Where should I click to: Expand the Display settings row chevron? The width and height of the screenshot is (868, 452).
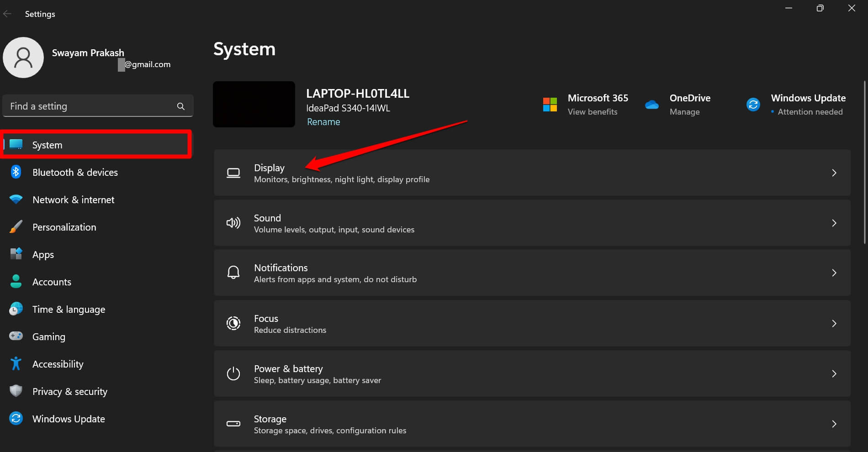pyautogui.click(x=834, y=173)
